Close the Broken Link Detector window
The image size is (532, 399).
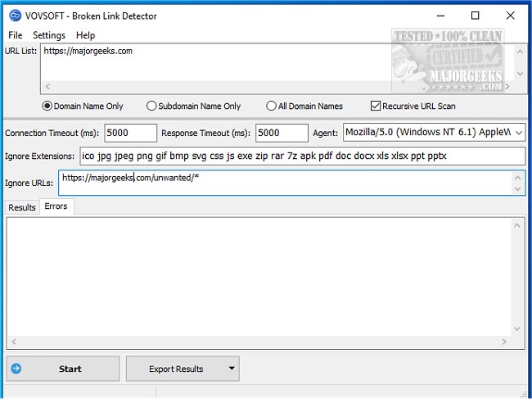(x=510, y=16)
